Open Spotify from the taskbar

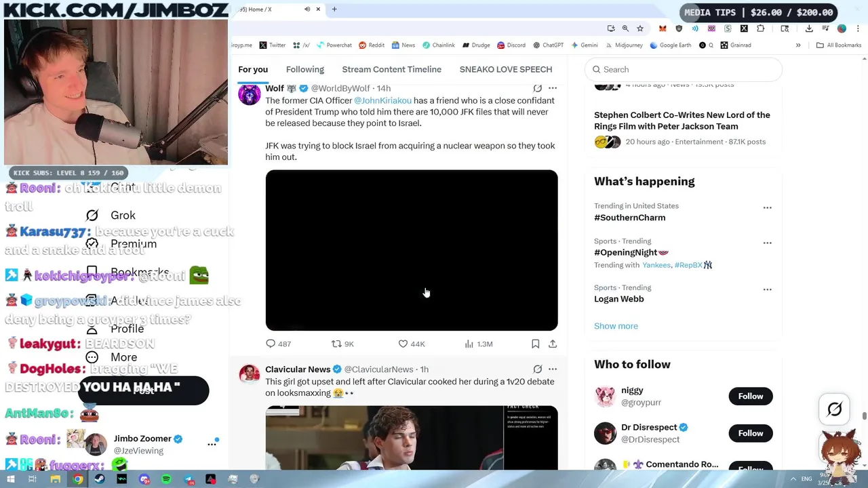[166, 479]
